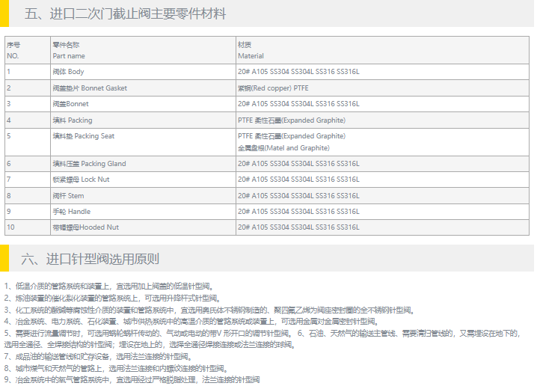Click the 锁紧螺母 Lock Nut cell
Screen dimensions: 540x392
coord(81,180)
